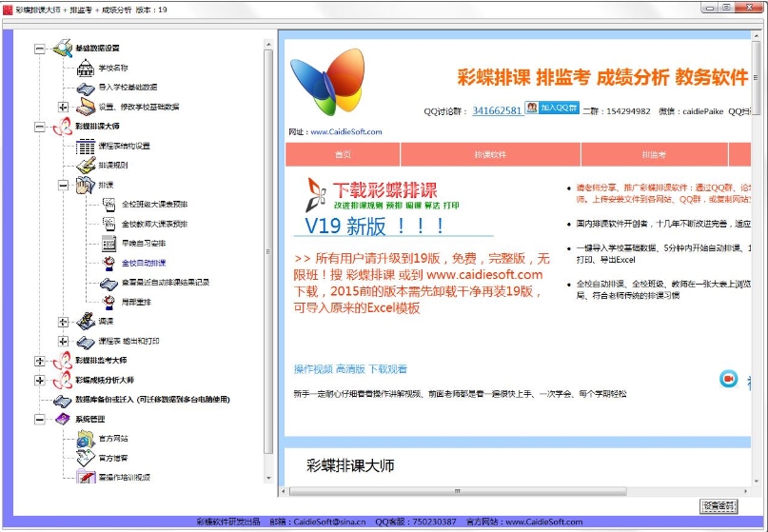Click the 微信:caidiePaike text

(691, 111)
